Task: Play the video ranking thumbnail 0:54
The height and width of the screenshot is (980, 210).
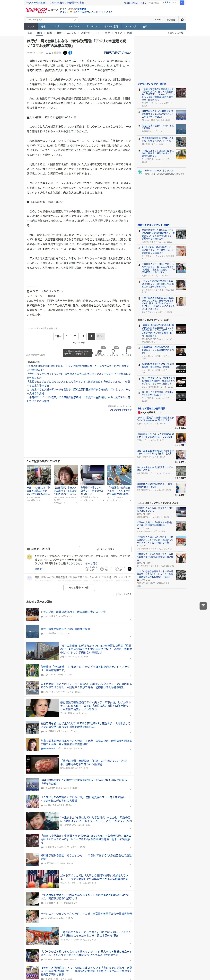Action: [181, 351]
